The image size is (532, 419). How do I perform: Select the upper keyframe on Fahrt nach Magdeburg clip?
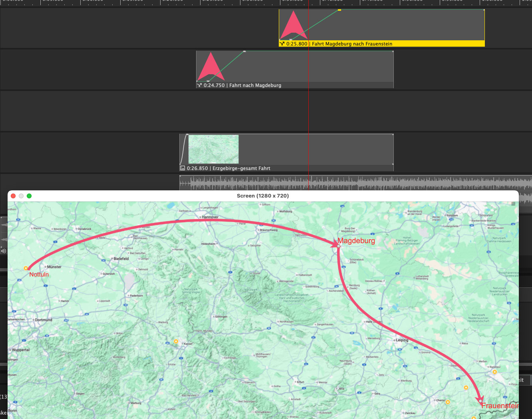(x=244, y=51)
